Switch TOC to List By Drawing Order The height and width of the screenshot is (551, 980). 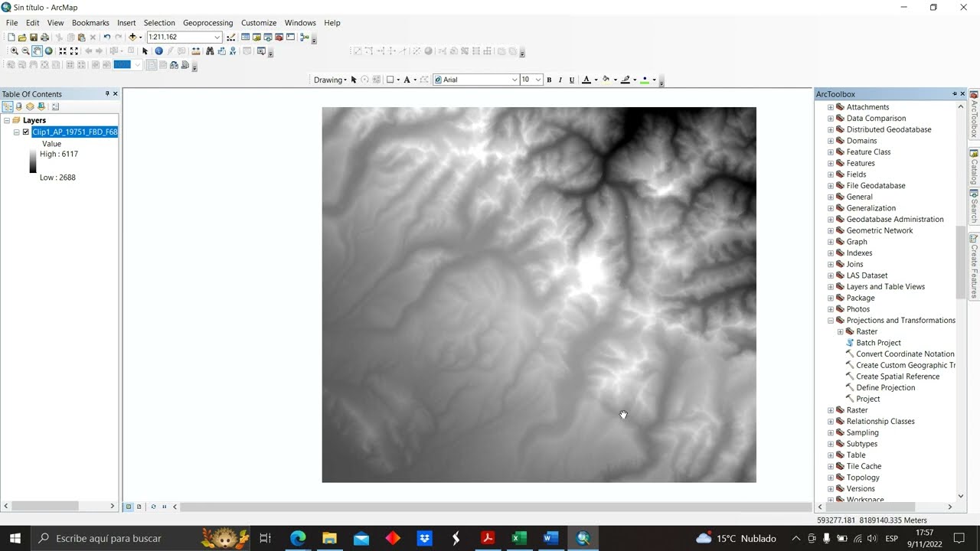click(7, 106)
